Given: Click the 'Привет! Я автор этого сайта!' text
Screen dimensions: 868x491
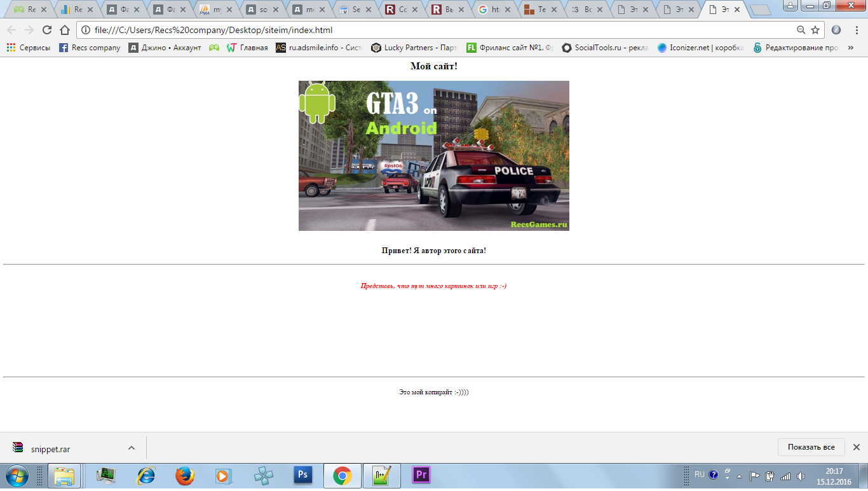Looking at the screenshot, I should pos(434,251).
